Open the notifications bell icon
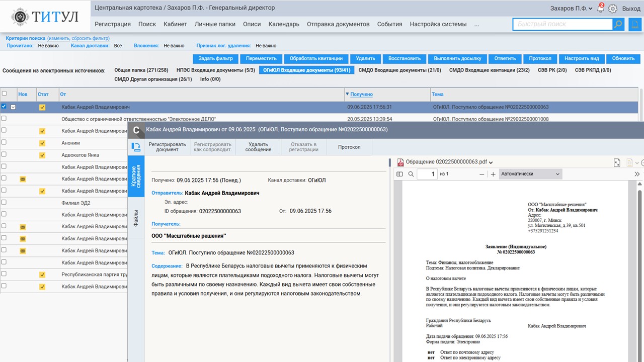Image resolution: width=644 pixels, height=362 pixels. point(600,9)
